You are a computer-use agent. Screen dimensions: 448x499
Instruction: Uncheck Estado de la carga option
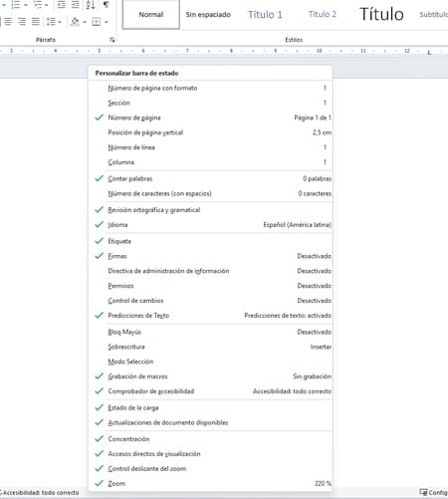[x=211, y=407]
